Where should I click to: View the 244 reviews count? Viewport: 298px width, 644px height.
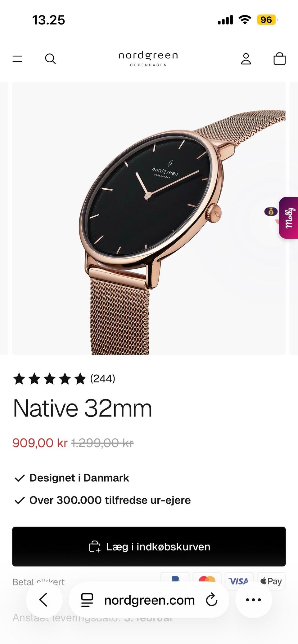pyautogui.click(x=103, y=378)
